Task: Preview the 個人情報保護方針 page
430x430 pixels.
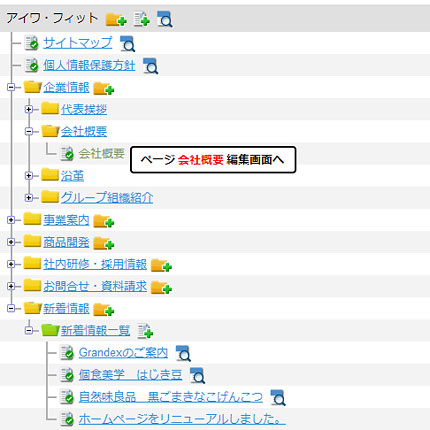Action: (150, 66)
